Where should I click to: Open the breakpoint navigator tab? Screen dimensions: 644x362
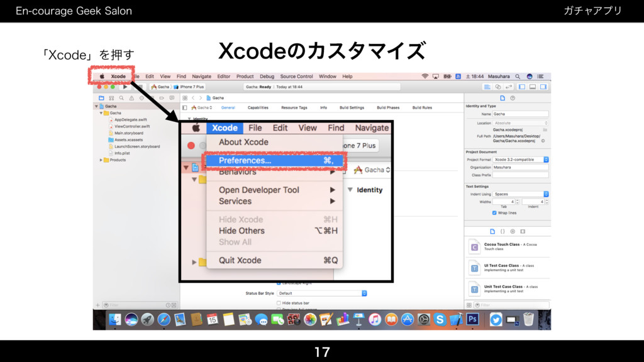coord(162,98)
